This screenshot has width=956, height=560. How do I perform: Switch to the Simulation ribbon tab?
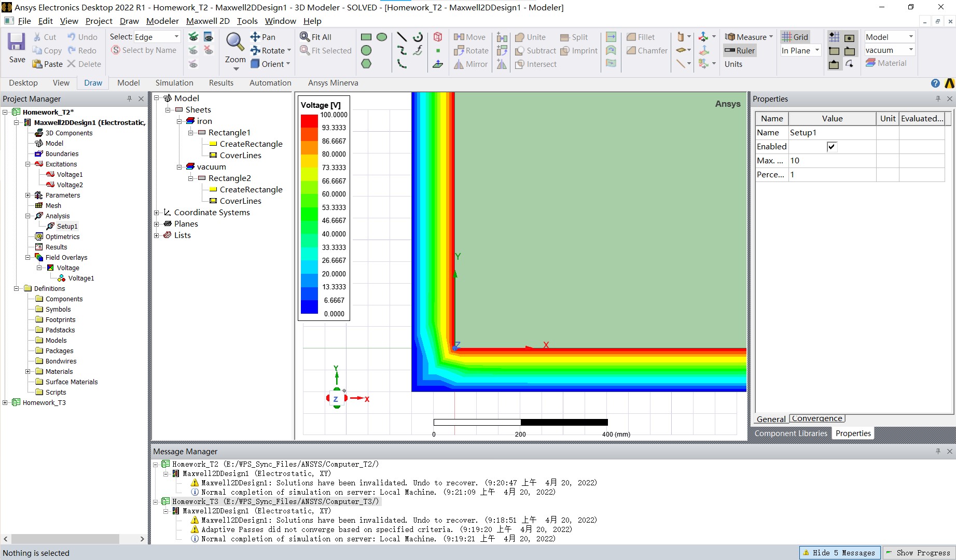(174, 83)
